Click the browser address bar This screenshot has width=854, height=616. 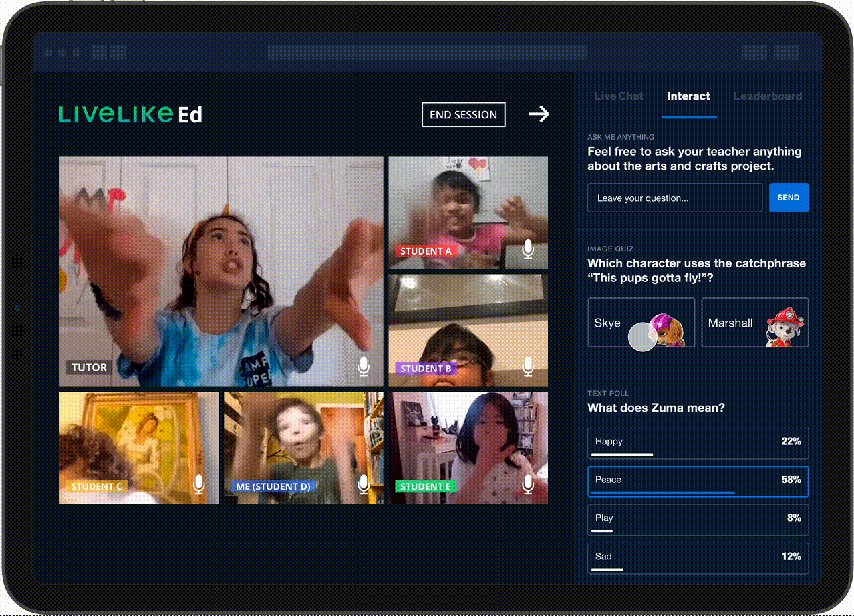427,52
